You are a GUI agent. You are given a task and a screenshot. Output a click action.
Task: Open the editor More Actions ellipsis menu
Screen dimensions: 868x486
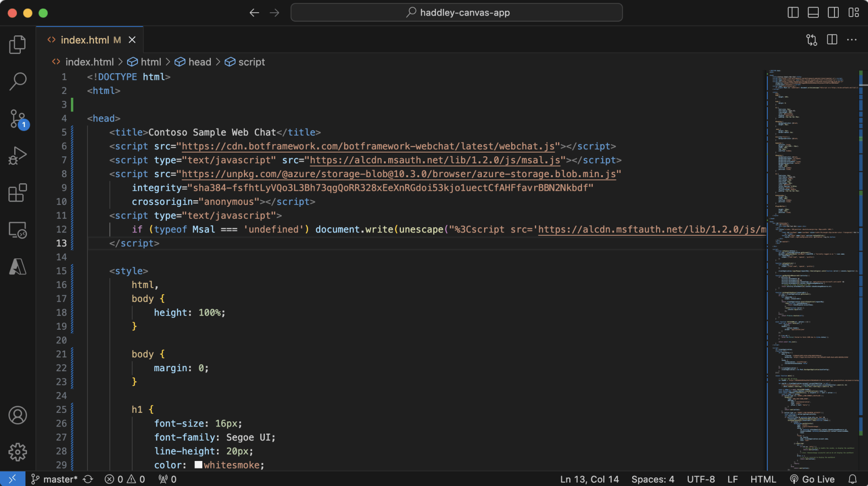(852, 40)
